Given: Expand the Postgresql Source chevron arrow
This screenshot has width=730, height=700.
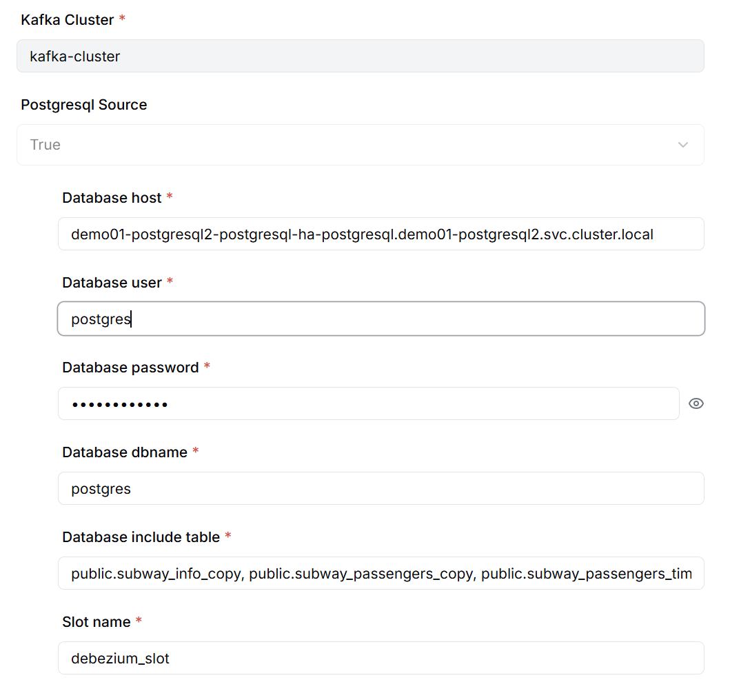Looking at the screenshot, I should 683,145.
